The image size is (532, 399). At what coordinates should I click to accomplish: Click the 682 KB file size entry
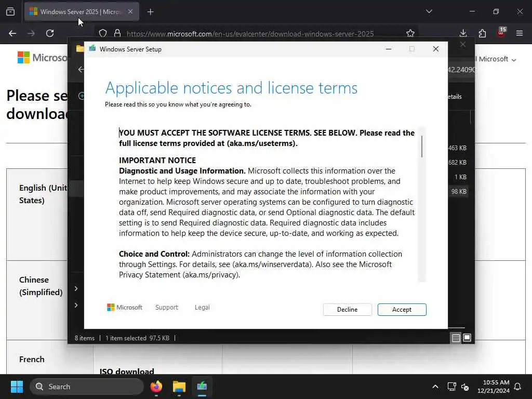(457, 163)
